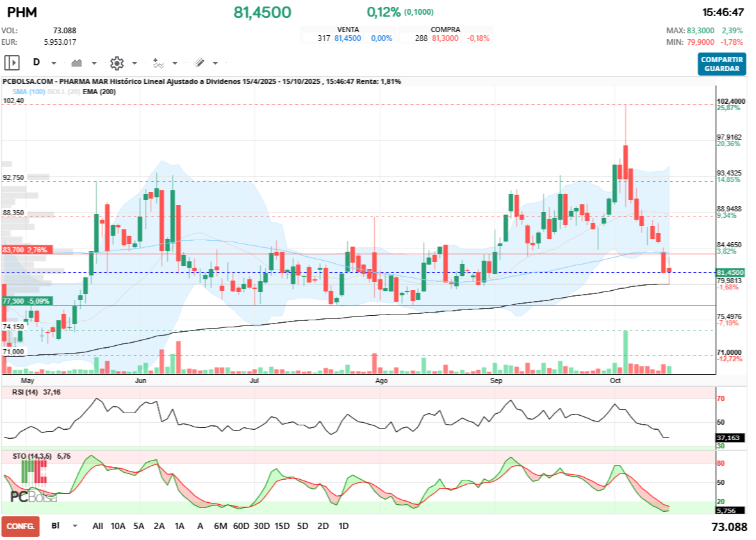Expand the indicators dropdown arrow

(x=175, y=63)
